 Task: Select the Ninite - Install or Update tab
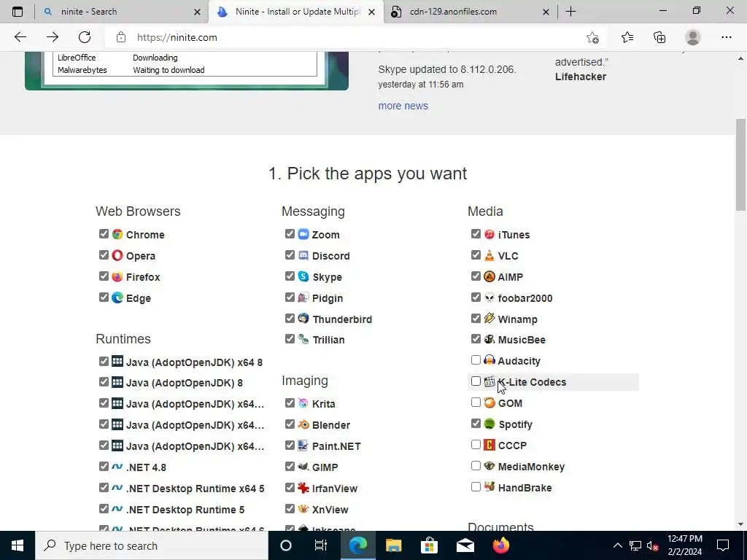pos(295,12)
